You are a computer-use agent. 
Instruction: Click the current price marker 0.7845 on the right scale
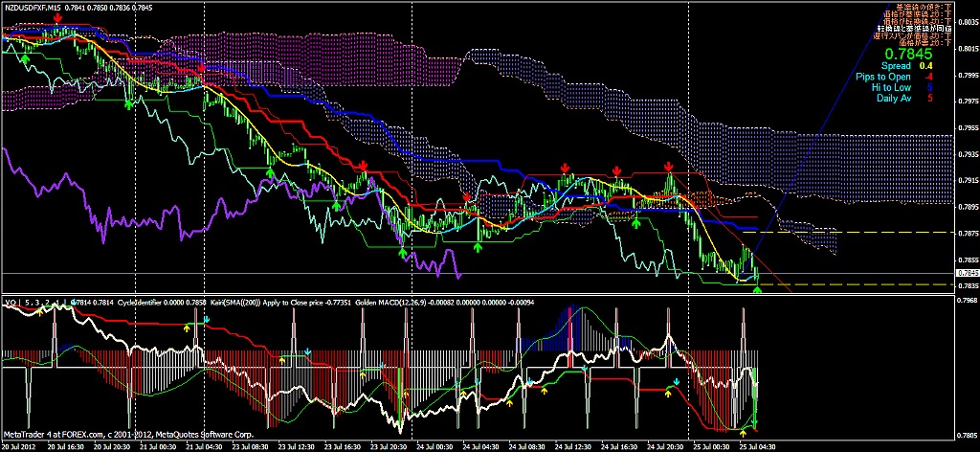[x=966, y=274]
